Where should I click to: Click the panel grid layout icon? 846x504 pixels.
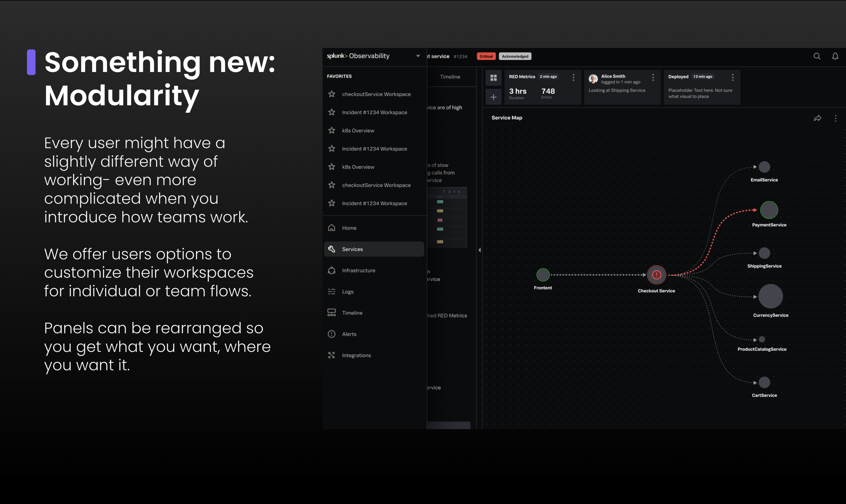click(493, 78)
